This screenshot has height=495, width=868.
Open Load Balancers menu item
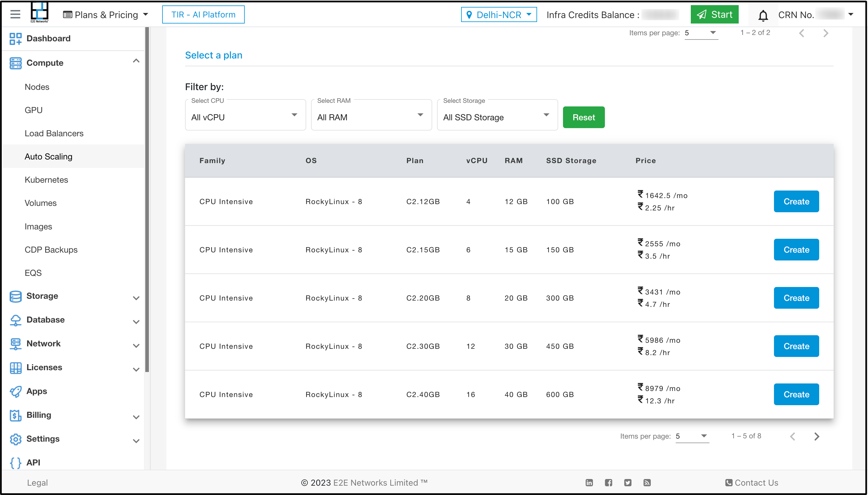click(54, 133)
